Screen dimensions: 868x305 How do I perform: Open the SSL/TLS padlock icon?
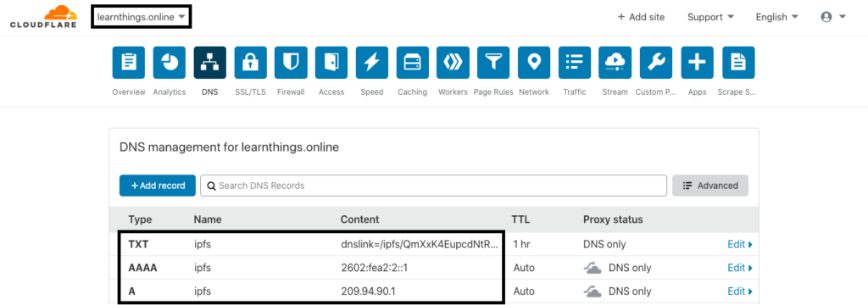click(250, 63)
